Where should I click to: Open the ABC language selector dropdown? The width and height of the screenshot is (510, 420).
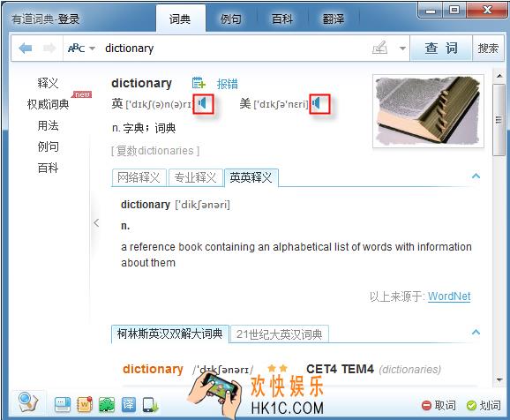pos(81,49)
